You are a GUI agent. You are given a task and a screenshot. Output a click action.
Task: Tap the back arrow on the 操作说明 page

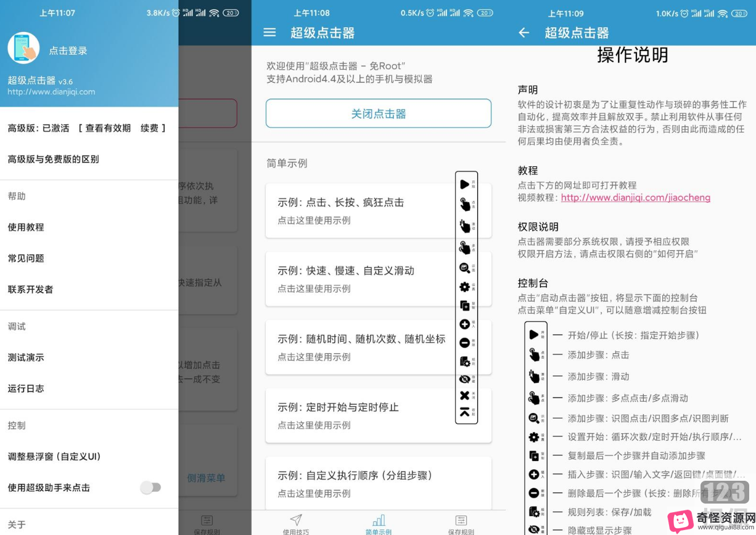point(524,33)
